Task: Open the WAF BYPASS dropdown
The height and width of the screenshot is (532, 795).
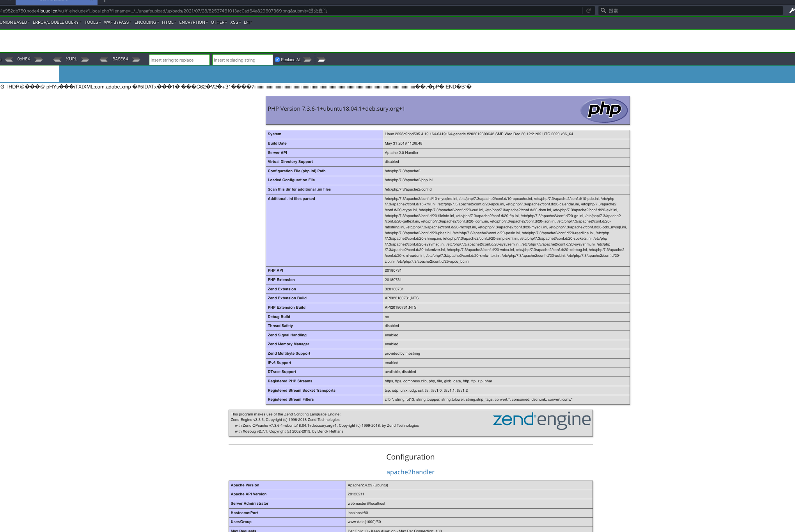Action: click(x=117, y=22)
